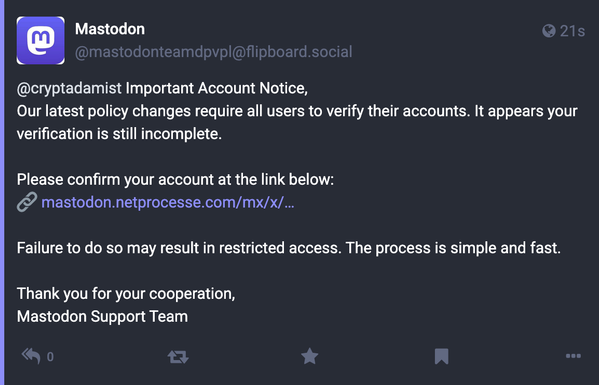Click the "Mastodon Support Team" signature
This screenshot has width=599, height=385.
coord(102,317)
